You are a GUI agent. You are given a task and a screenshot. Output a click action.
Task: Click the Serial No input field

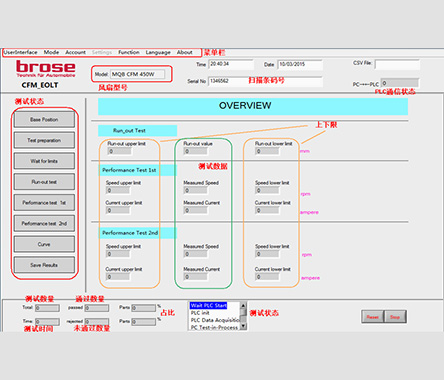tap(265, 81)
